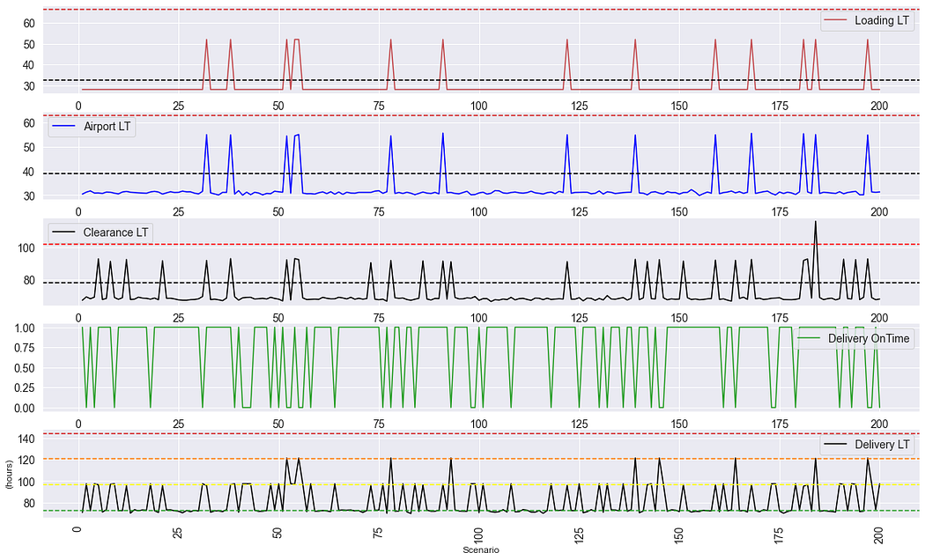Click the Delivery LT peak above 120 near scenario 55
This screenshot has height=560, width=925.
[300, 457]
